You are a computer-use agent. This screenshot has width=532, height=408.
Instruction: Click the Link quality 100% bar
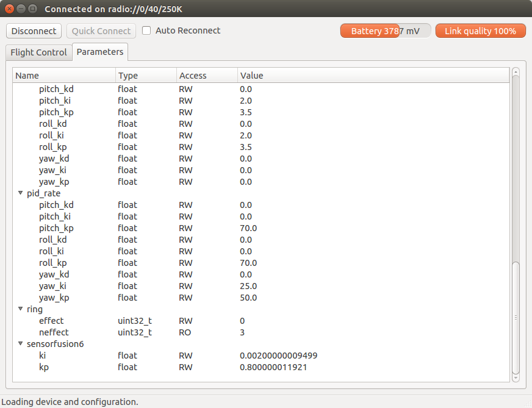click(x=480, y=31)
